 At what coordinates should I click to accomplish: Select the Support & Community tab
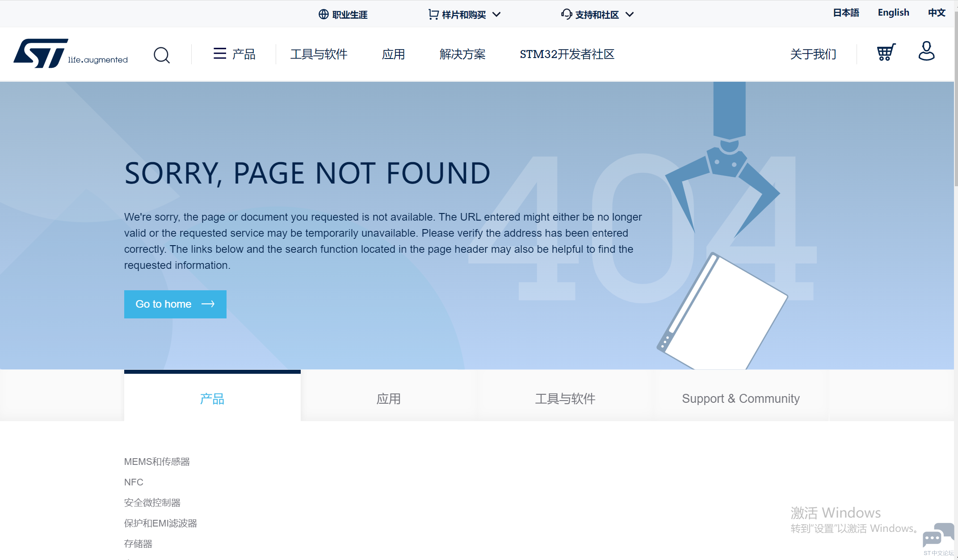[740, 398]
